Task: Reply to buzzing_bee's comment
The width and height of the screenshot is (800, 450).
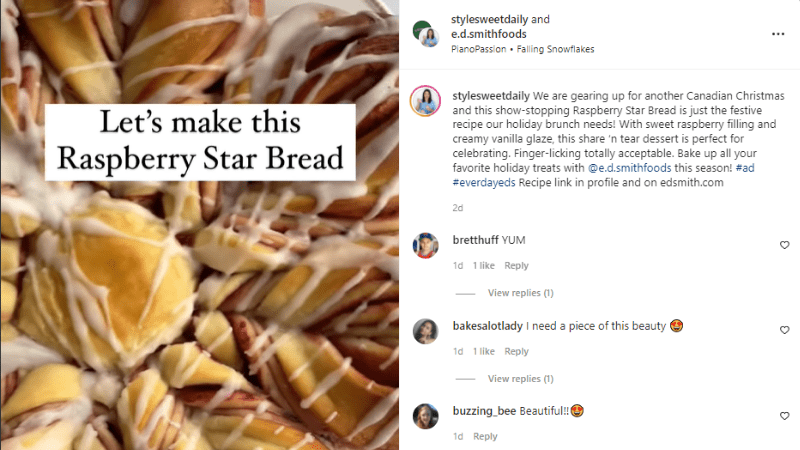Action: (485, 436)
